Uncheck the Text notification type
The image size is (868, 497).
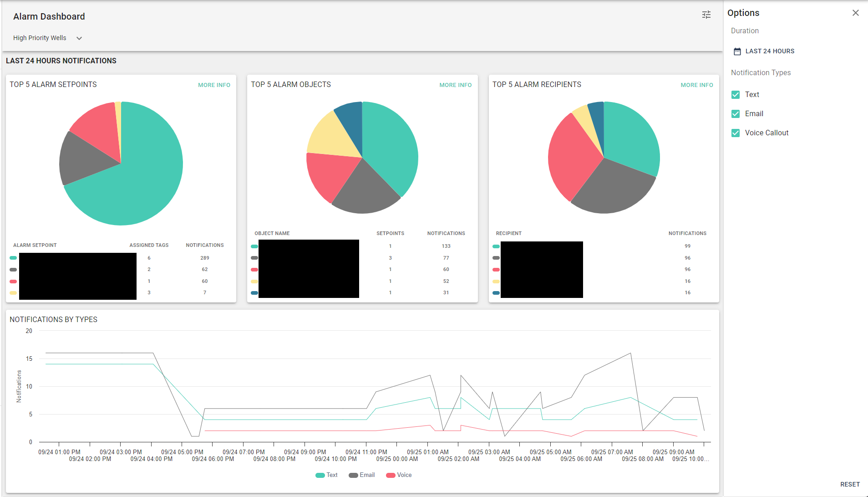coord(736,95)
